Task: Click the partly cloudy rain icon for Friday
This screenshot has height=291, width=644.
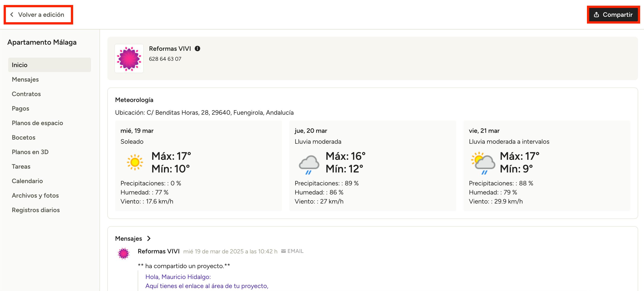Action: 483,163
